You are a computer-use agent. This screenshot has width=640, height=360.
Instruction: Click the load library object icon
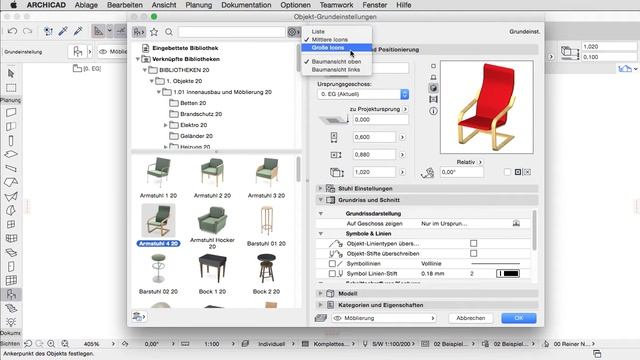click(x=139, y=316)
